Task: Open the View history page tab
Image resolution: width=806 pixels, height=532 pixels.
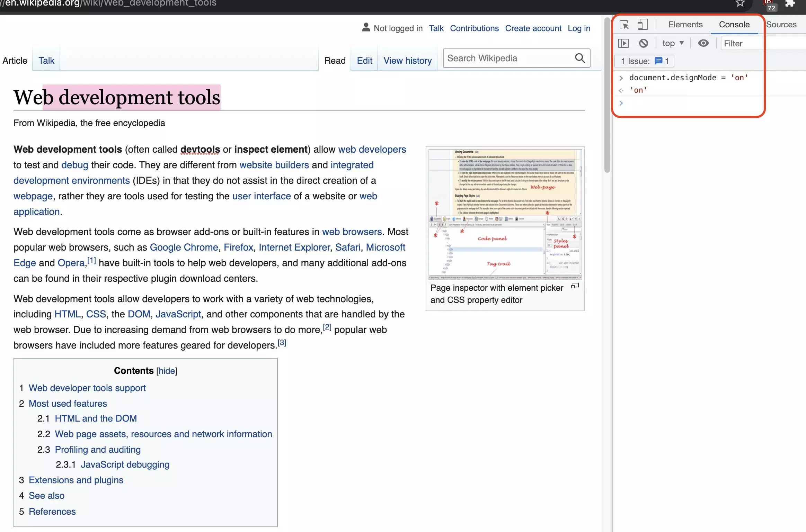Action: (407, 60)
